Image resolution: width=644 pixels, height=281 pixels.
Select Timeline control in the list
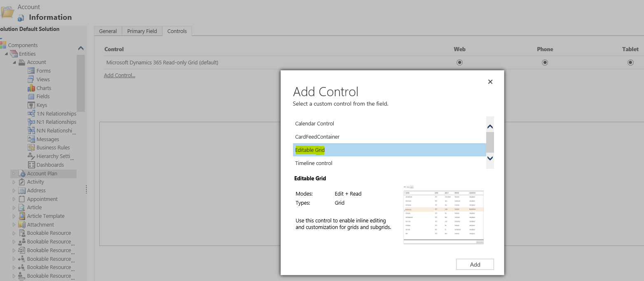point(314,163)
